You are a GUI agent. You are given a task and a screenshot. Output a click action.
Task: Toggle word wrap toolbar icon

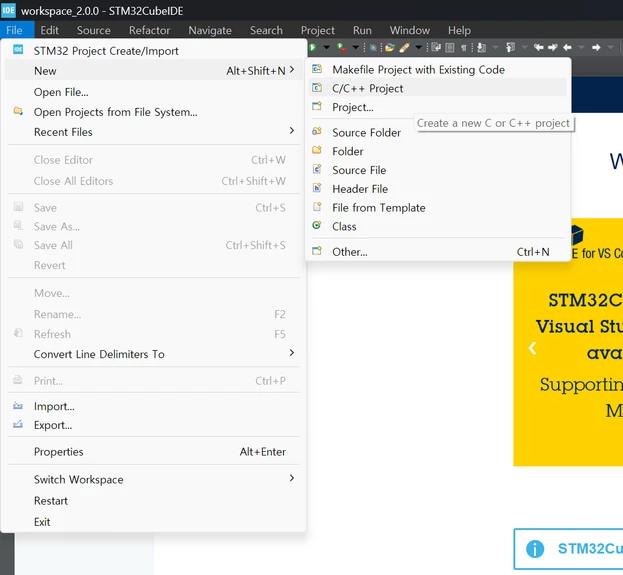tap(436, 48)
